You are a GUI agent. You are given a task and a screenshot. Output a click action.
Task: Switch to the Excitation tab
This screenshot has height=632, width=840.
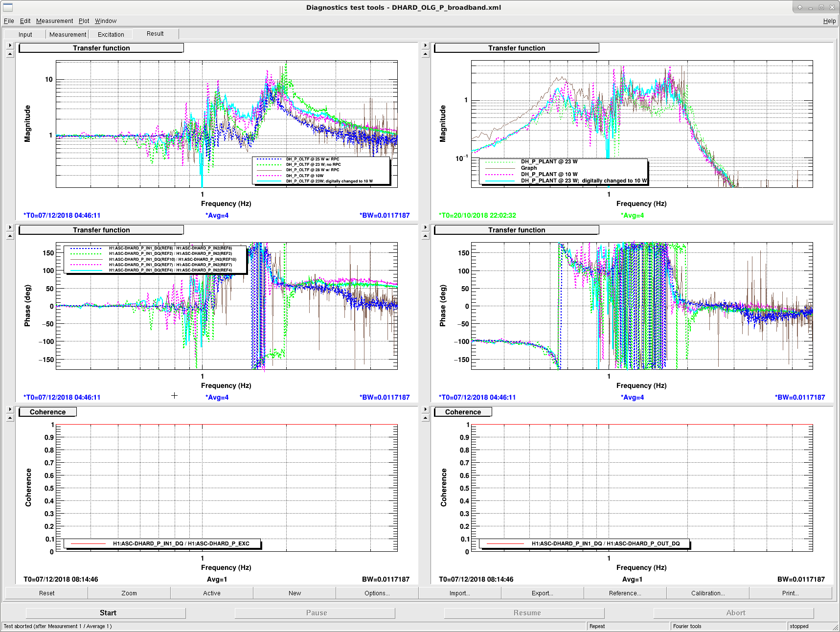click(111, 34)
